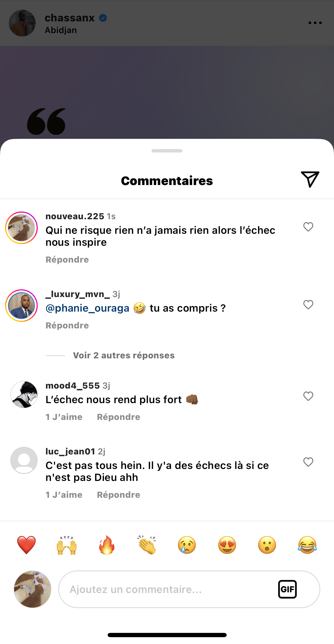The width and height of the screenshot is (334, 644).
Task: Like the comment from _luxury_mvn_
Action: tap(308, 305)
